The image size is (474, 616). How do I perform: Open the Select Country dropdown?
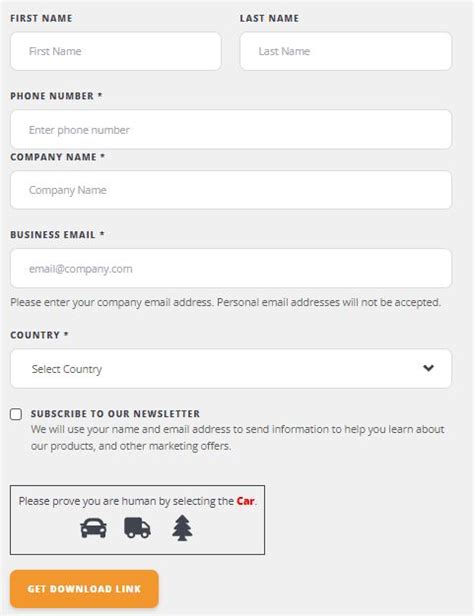pos(231,368)
